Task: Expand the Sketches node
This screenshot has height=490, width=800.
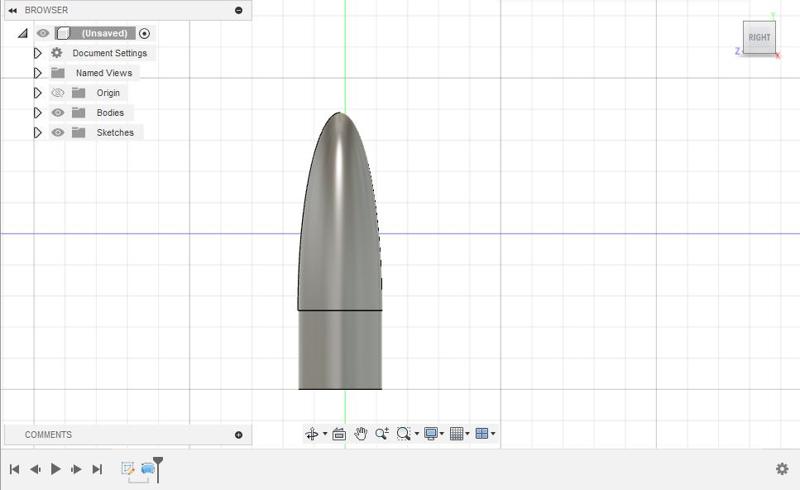Action: pyautogui.click(x=37, y=133)
